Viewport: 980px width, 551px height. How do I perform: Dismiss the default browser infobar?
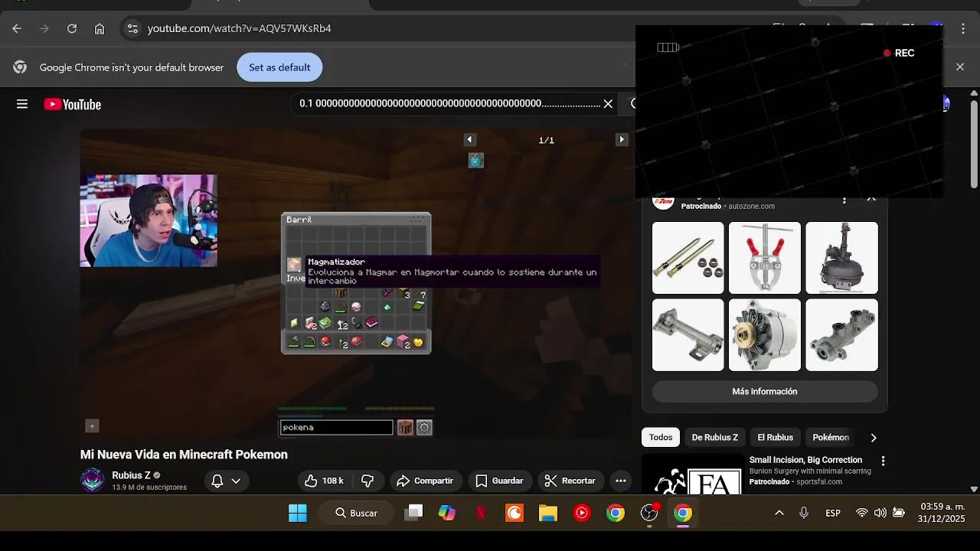(x=960, y=67)
